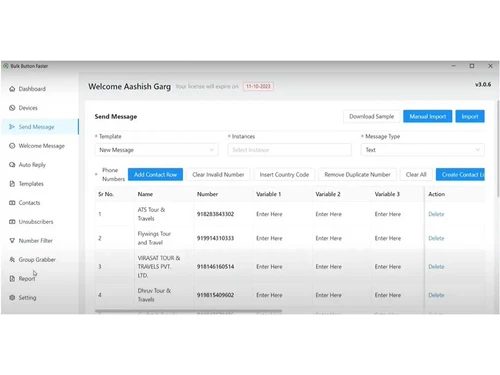The width and height of the screenshot is (500, 375).
Task: Click the Name column header
Action: click(145, 194)
